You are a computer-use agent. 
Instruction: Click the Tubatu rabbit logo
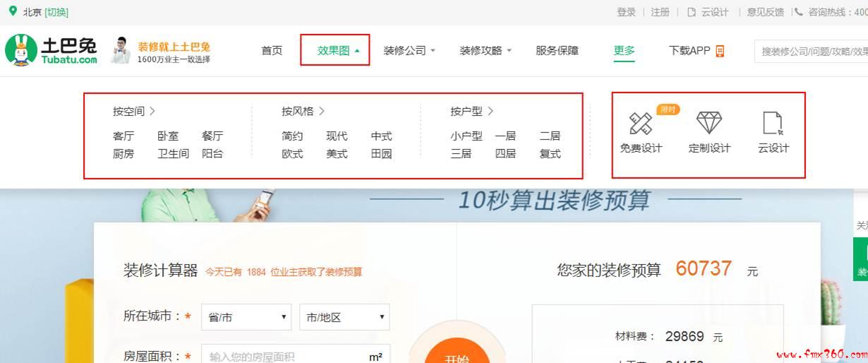click(52, 50)
